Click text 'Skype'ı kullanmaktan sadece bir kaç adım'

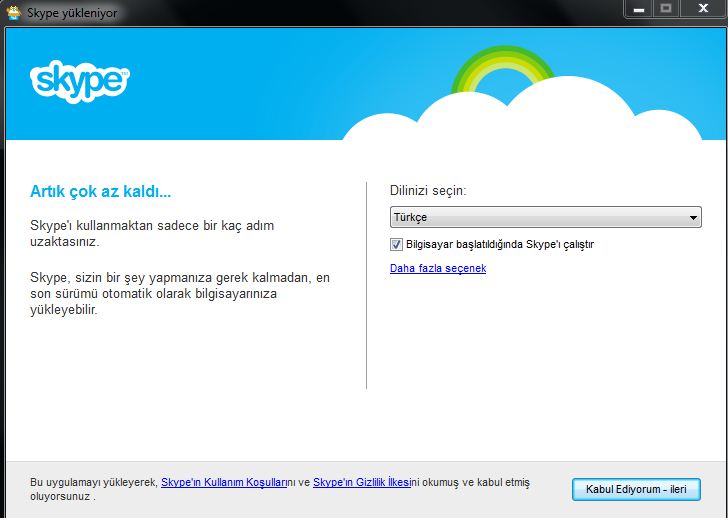(152, 226)
